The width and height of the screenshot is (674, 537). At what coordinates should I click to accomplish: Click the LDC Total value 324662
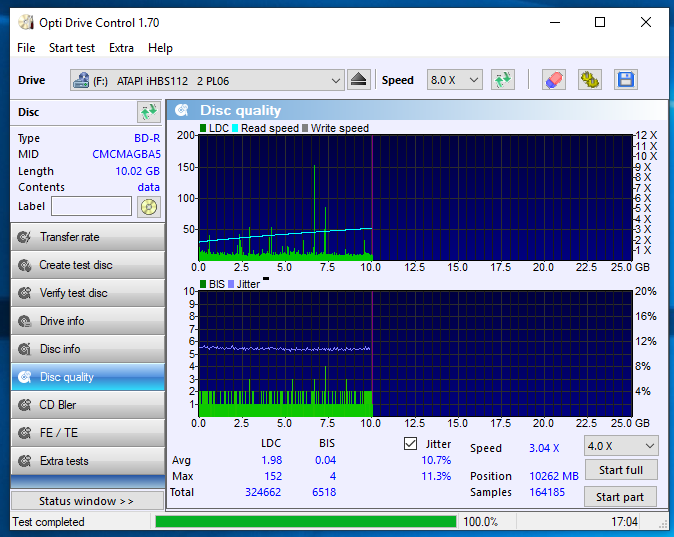coord(263,492)
